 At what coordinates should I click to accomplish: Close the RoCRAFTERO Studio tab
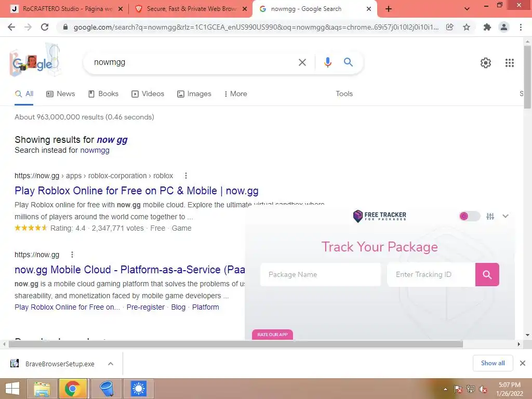coord(121,9)
